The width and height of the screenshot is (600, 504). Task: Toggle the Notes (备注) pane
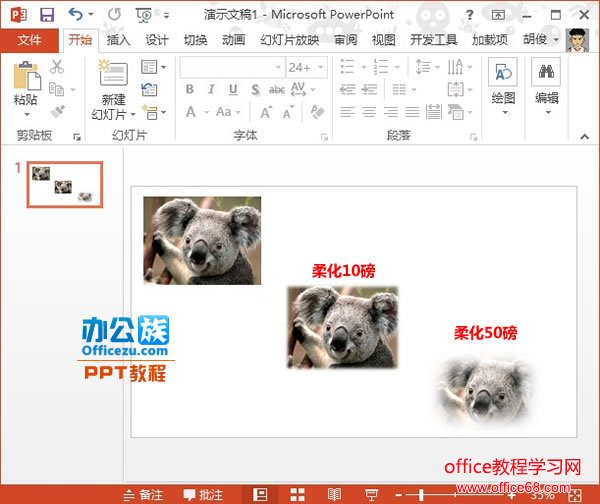tap(143, 495)
